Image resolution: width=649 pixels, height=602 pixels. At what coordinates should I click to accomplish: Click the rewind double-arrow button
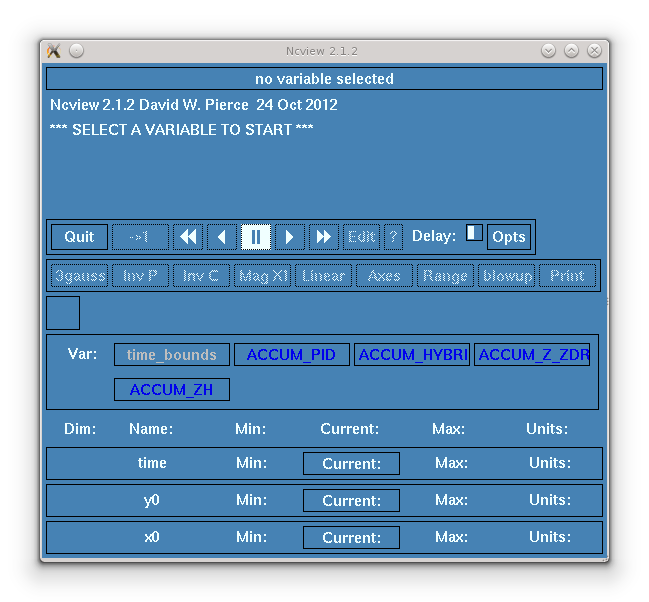187,237
